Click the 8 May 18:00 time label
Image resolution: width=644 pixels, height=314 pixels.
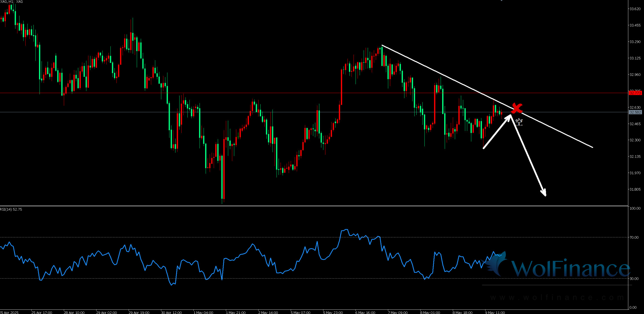point(462,312)
